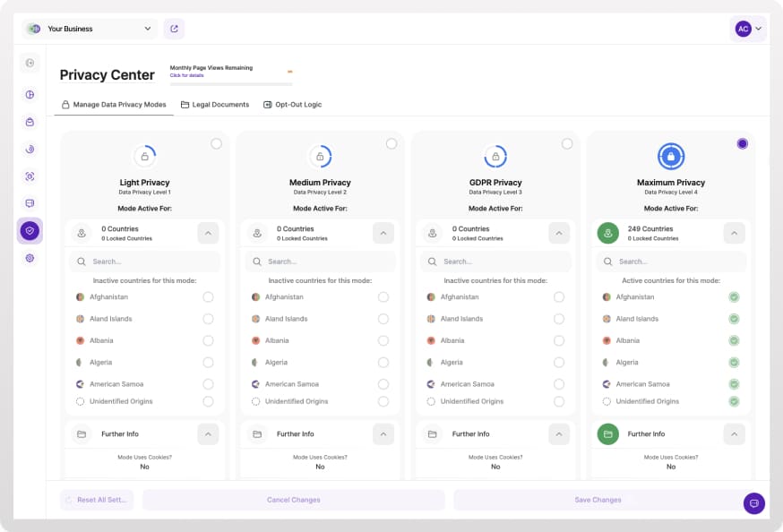The image size is (783, 532).
Task: Click the Save Changes button
Action: pos(598,500)
